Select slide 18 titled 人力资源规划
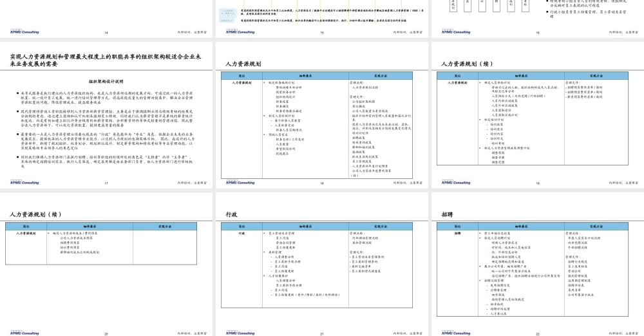644x336 pixels. pyautogui.click(x=322, y=115)
